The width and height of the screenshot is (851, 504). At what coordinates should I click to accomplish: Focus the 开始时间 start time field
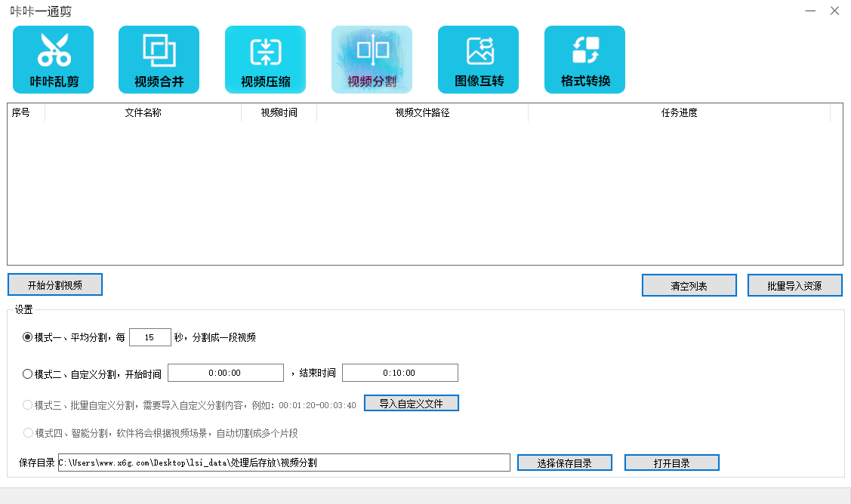pos(225,373)
